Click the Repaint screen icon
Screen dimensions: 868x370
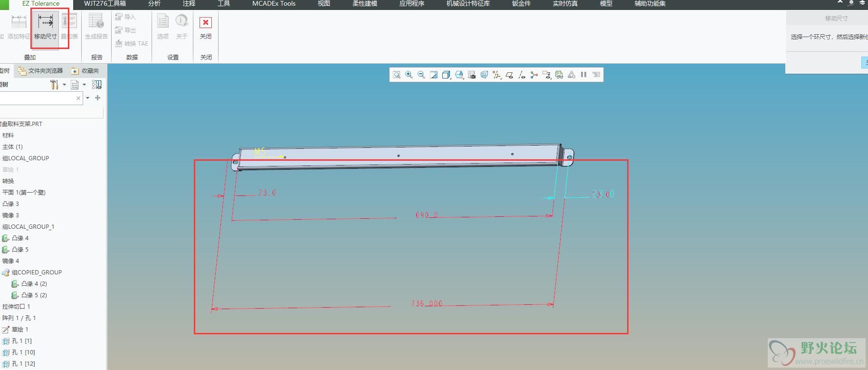(434, 75)
